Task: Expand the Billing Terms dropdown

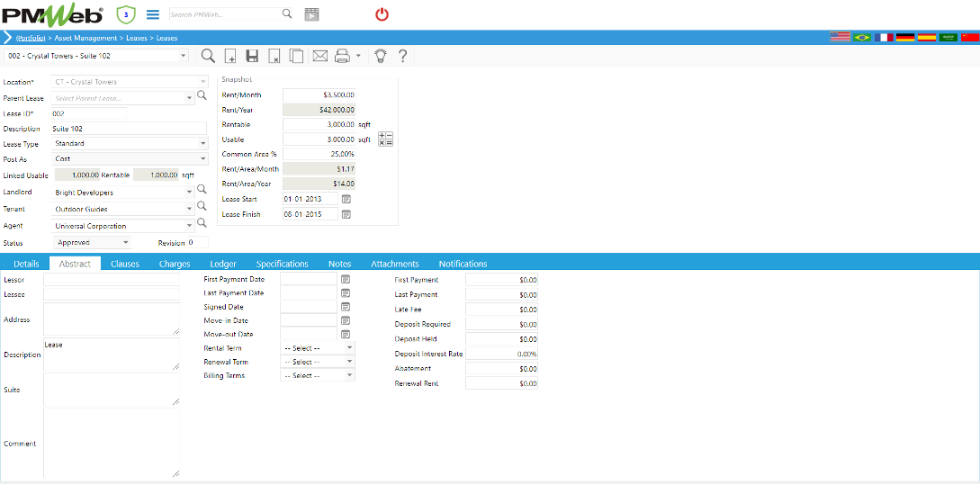Action: [349, 375]
